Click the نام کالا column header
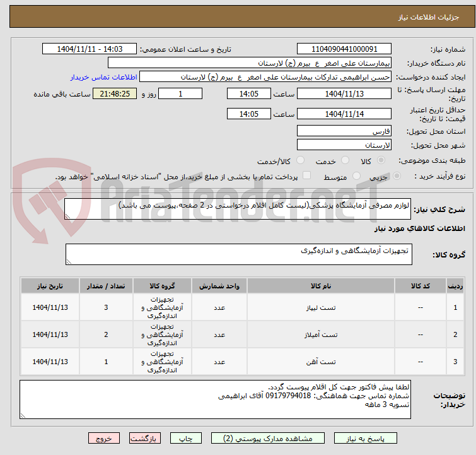 click(x=321, y=286)
